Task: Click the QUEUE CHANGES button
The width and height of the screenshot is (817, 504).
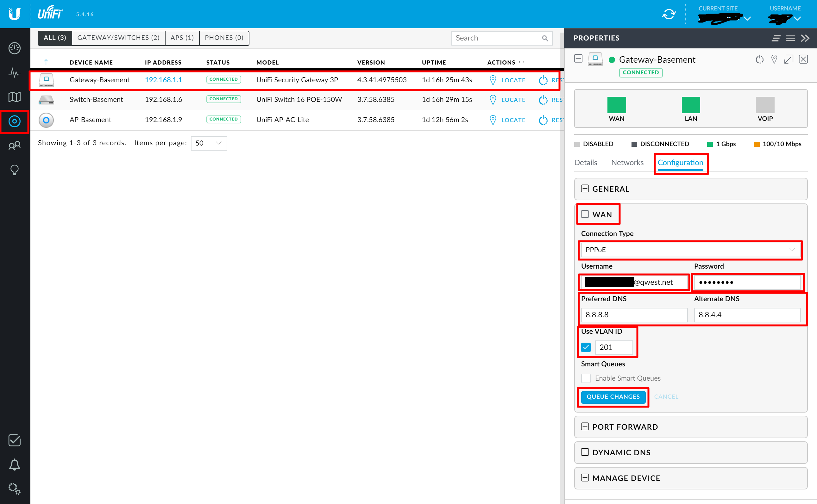Action: click(613, 397)
